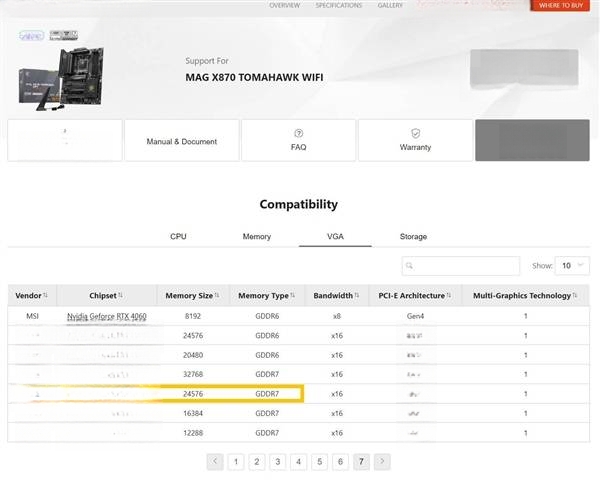Click the 20480 memory size cell
Screen dimensions: 600x487
click(192, 355)
